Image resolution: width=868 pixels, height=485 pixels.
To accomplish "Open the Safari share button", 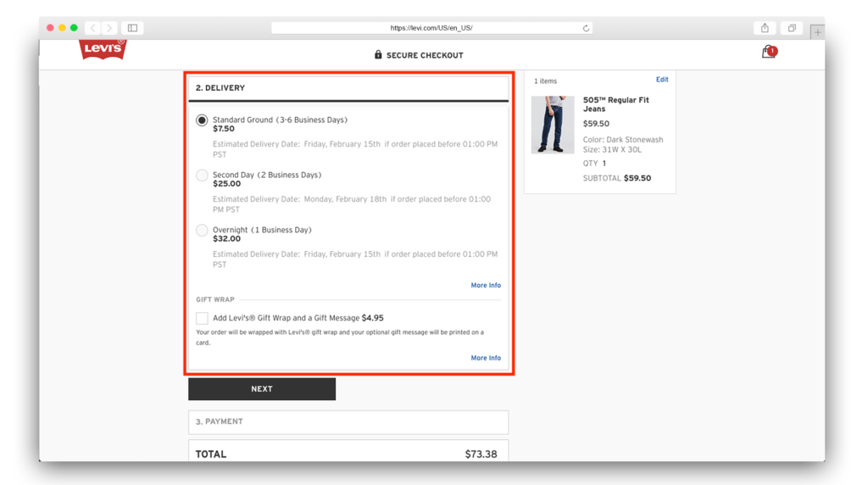I will pyautogui.click(x=765, y=28).
